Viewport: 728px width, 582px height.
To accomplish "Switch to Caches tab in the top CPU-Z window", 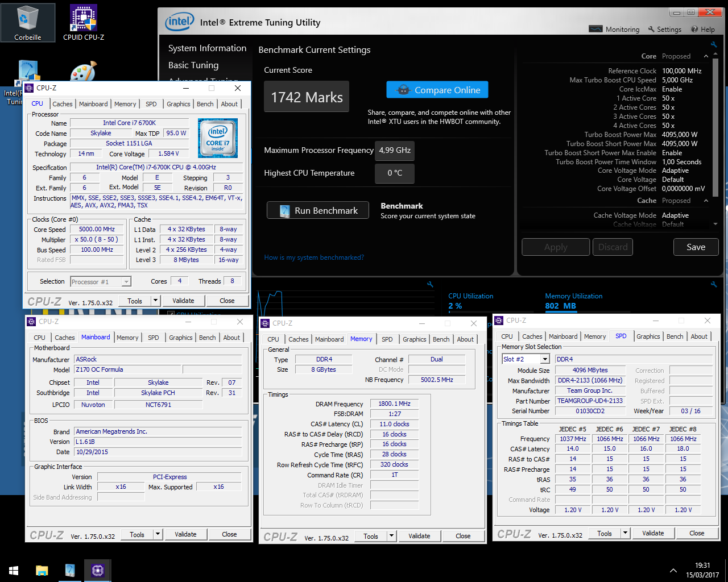I will tap(63, 104).
